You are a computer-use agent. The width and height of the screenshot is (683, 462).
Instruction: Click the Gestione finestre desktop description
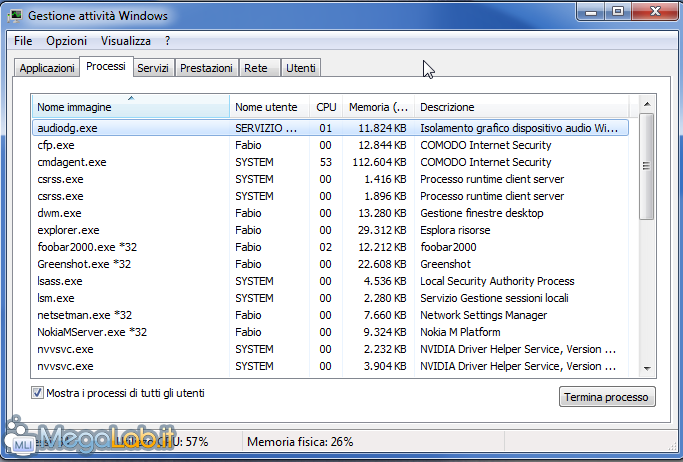pyautogui.click(x=482, y=213)
